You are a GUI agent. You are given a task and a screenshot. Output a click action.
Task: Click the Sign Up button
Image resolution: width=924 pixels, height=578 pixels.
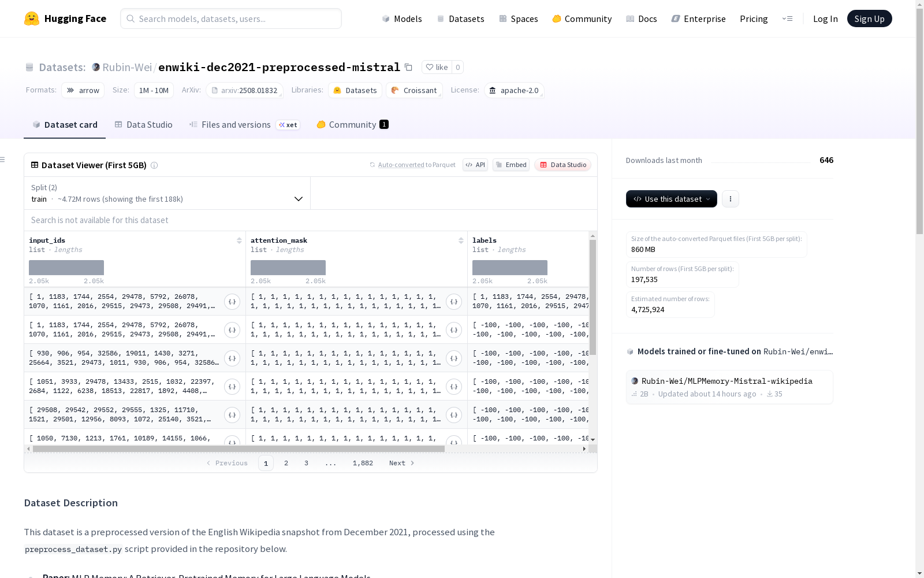869,18
